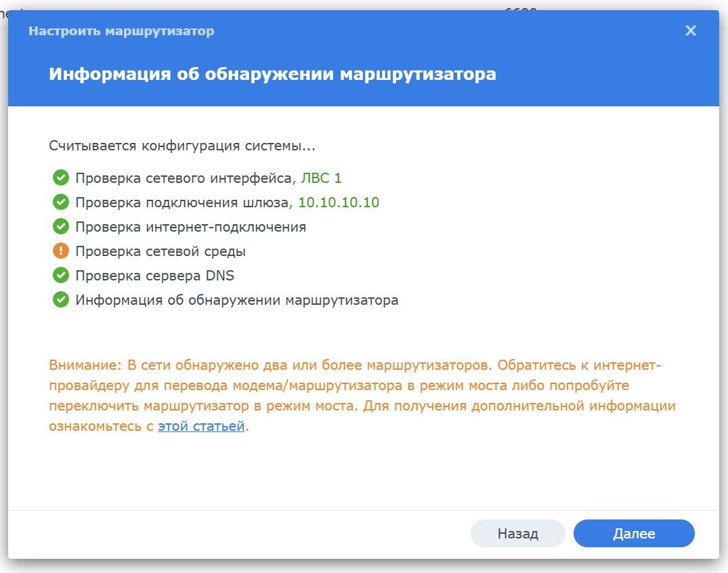Click the "Проверка сервера DNS" status line
The width and height of the screenshot is (728, 573).
tap(155, 276)
